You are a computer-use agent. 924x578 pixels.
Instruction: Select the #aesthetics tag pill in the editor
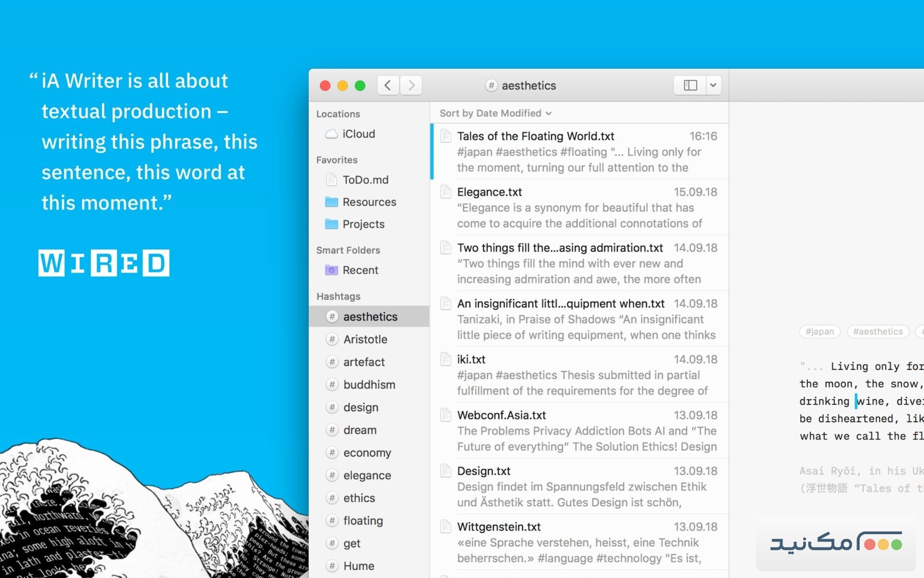[x=878, y=331]
